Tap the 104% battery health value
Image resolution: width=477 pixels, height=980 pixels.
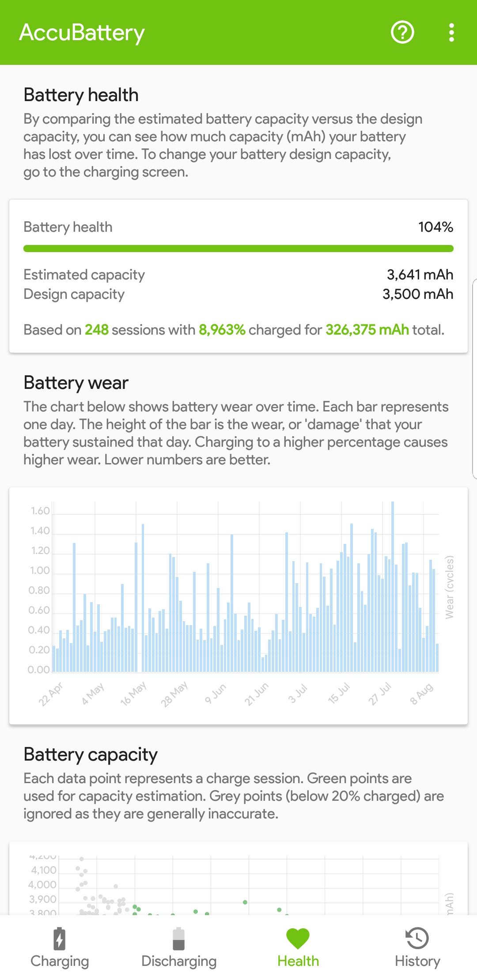click(x=435, y=227)
